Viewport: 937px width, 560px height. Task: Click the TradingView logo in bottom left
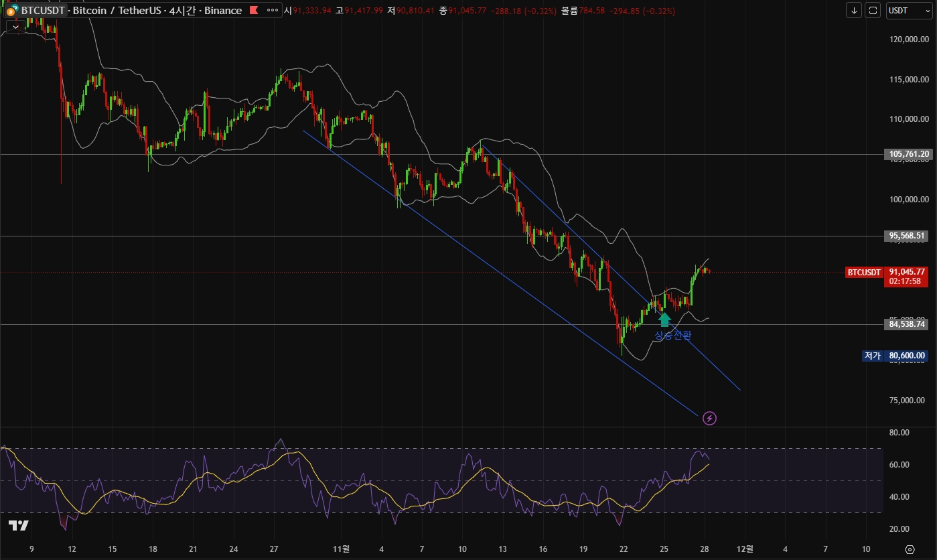coord(18,526)
